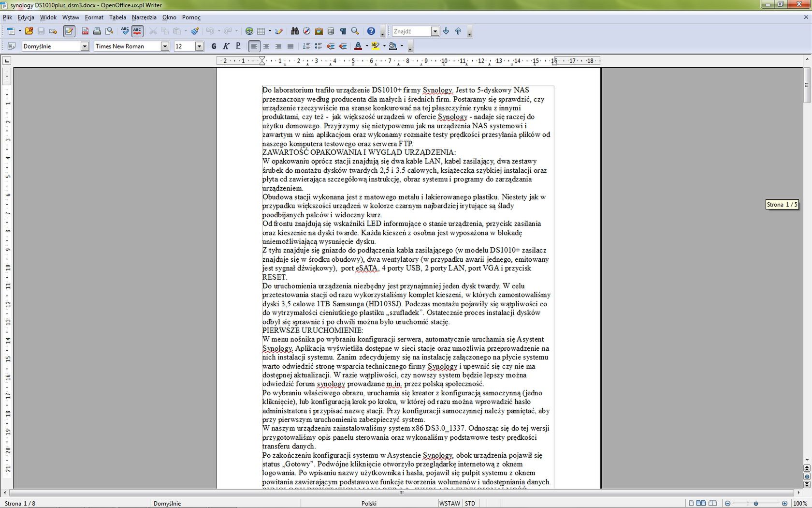The height and width of the screenshot is (508, 812).
Task: Justify the paragraph text
Action: click(x=290, y=46)
